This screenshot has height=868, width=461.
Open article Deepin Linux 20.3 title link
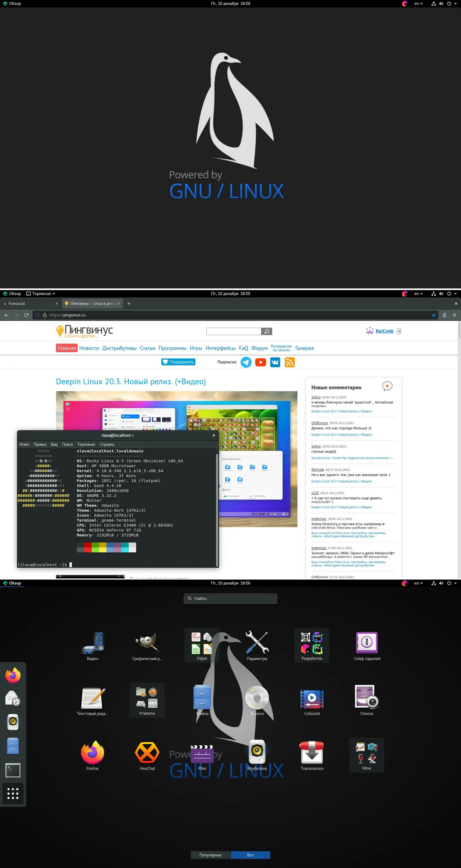[x=131, y=381]
